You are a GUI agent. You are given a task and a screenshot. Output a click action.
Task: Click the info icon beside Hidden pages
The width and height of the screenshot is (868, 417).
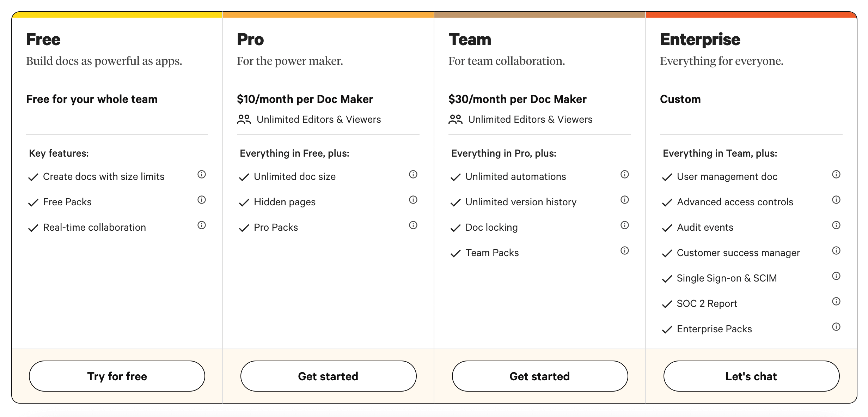point(413,200)
